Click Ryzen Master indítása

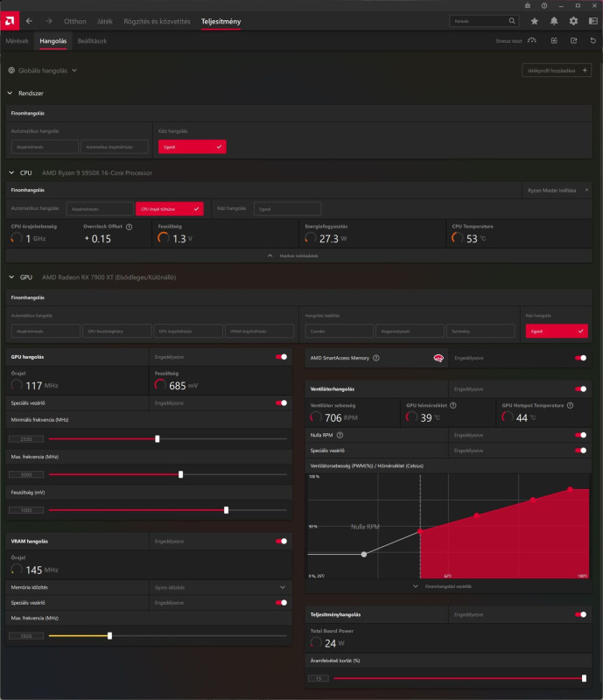point(557,190)
